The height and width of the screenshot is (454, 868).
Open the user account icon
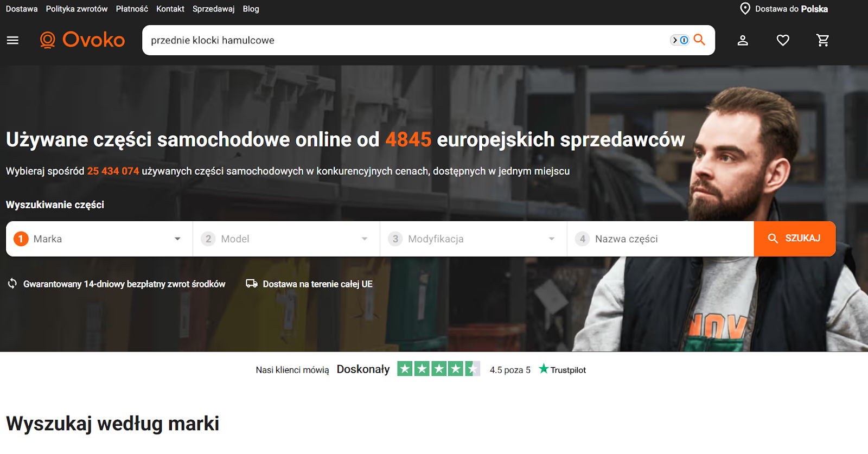[x=743, y=40]
